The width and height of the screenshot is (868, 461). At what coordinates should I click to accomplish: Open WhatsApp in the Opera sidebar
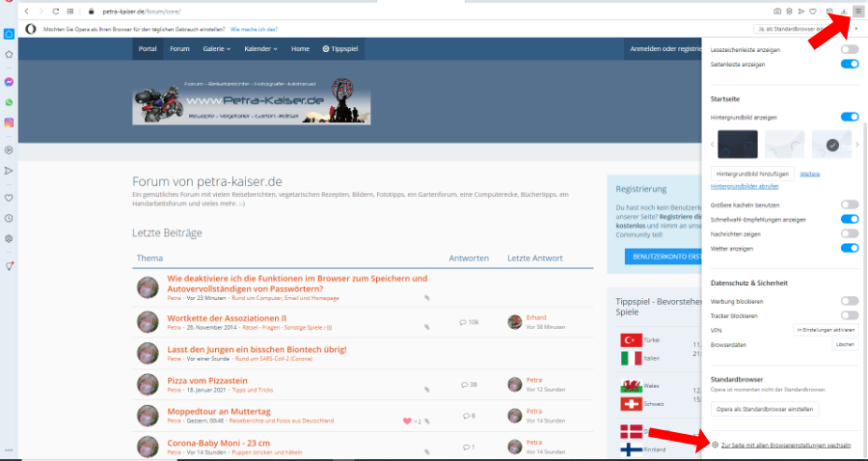(9, 102)
